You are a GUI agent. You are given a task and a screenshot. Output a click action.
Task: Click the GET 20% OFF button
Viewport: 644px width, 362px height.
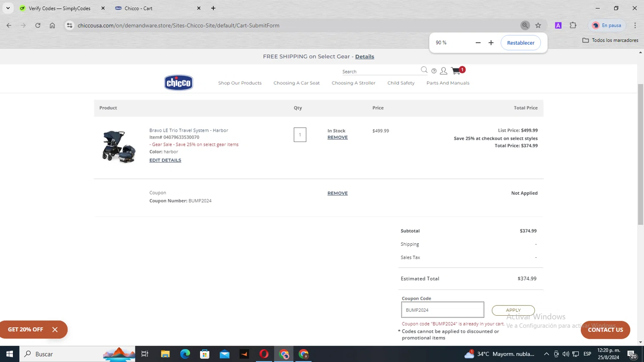[26, 329]
